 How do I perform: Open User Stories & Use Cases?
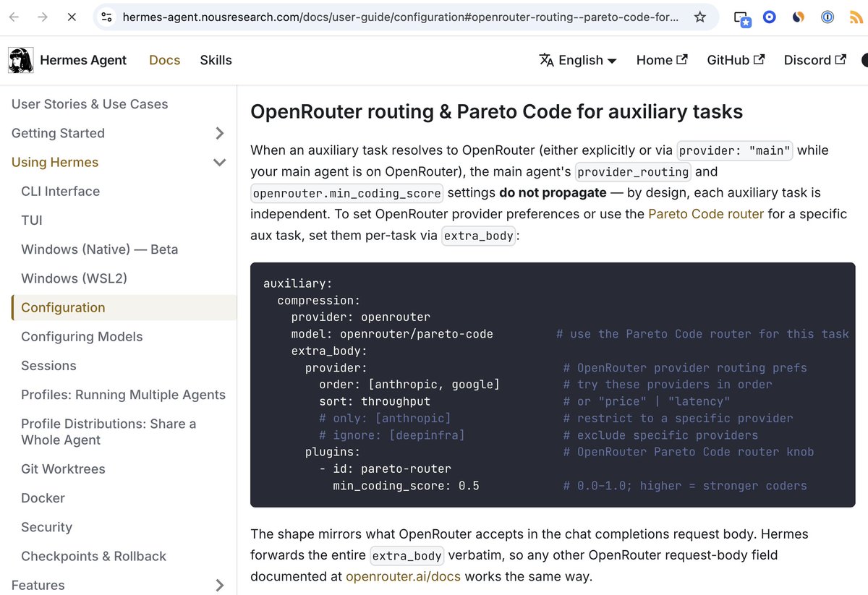(90, 104)
